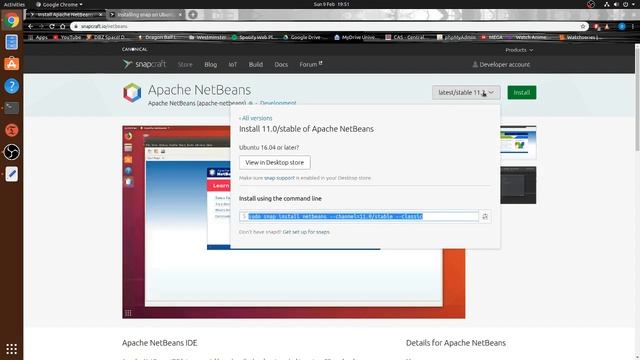Switch to Install Apache NetBeans tab
The height and width of the screenshot is (360, 640).
pos(65,15)
